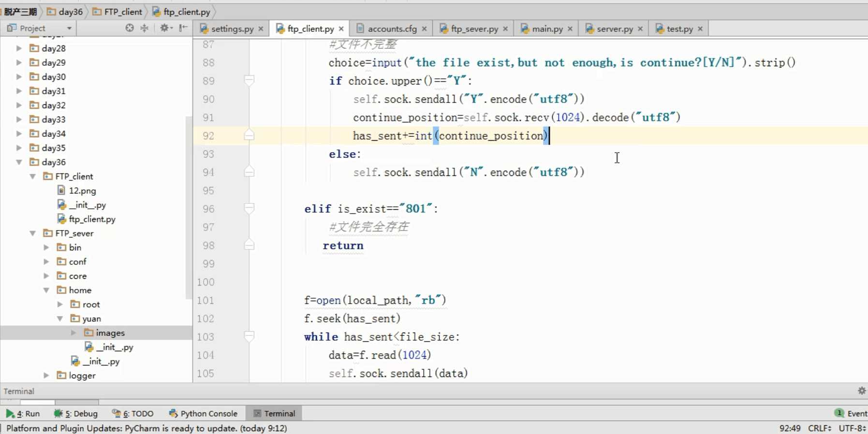Open Project panel settings gear
The image size is (868, 434).
click(165, 28)
